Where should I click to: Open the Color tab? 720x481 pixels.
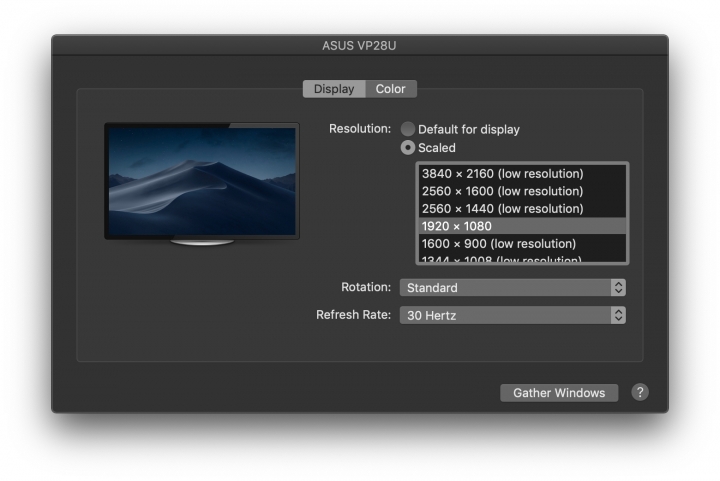click(x=391, y=89)
